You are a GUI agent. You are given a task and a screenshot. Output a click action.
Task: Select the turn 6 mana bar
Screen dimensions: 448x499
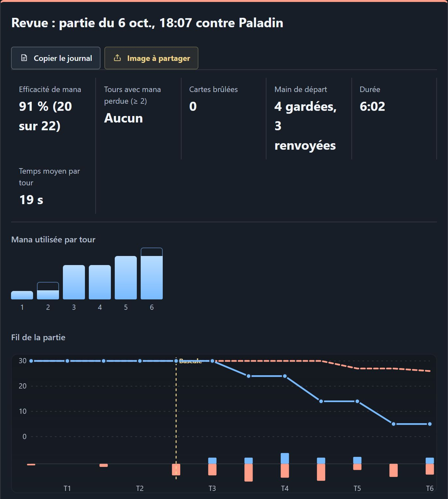152,273
